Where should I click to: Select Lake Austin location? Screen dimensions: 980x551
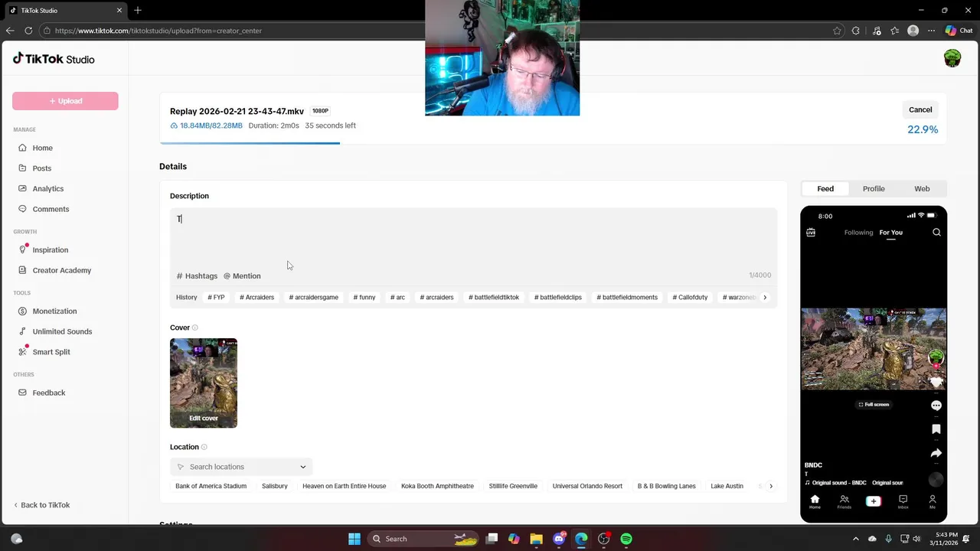click(x=727, y=486)
